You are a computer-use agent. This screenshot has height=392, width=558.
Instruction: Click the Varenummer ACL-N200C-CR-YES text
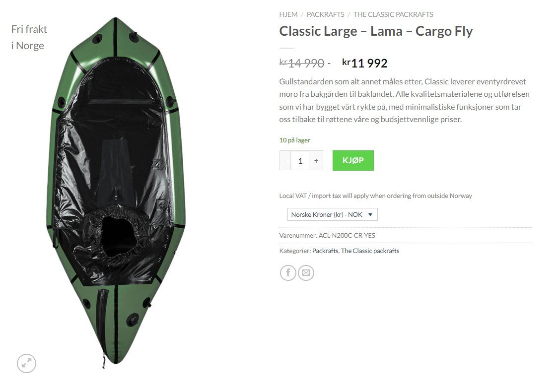[327, 236]
